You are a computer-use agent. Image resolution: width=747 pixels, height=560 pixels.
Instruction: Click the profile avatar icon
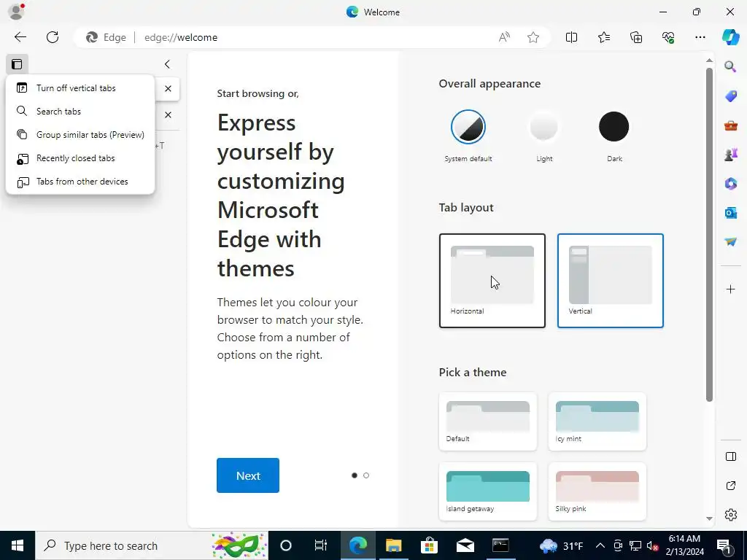[16, 12]
